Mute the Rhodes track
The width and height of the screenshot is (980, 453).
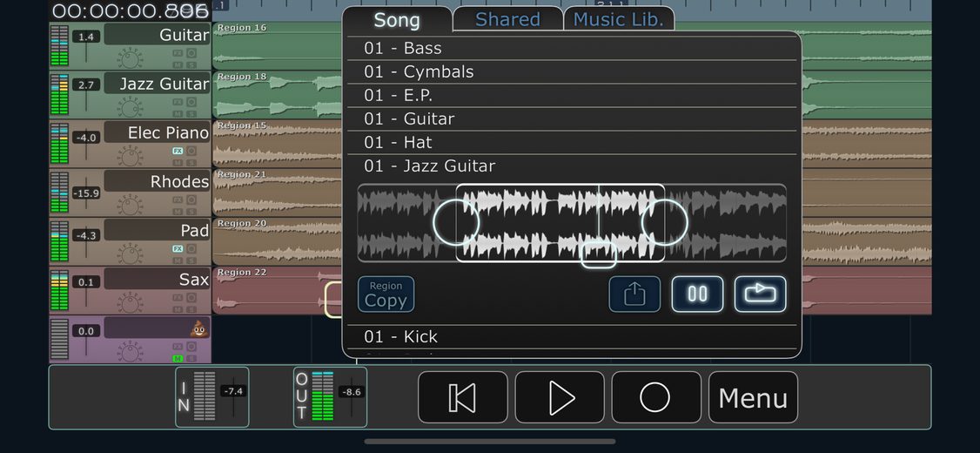[178, 212]
